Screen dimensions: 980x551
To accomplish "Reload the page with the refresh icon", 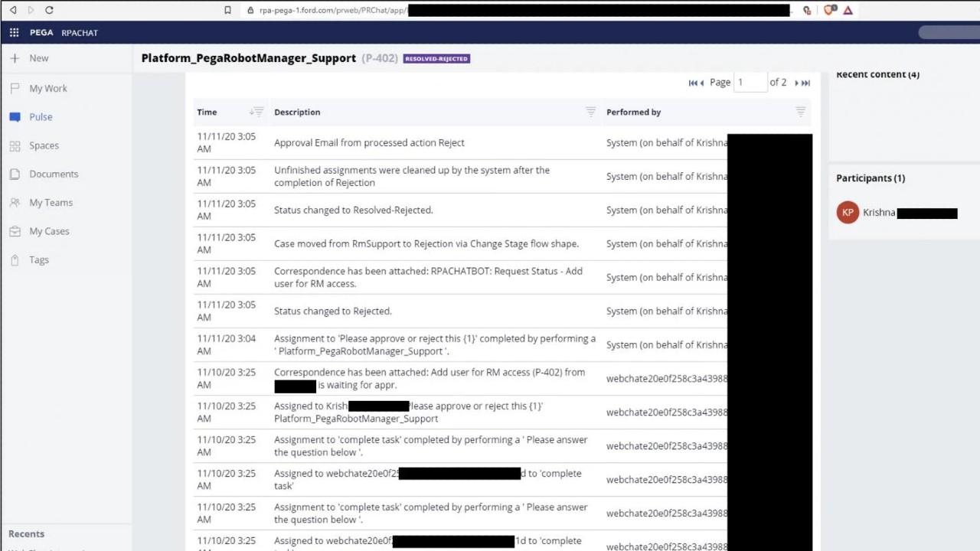I will (x=49, y=10).
